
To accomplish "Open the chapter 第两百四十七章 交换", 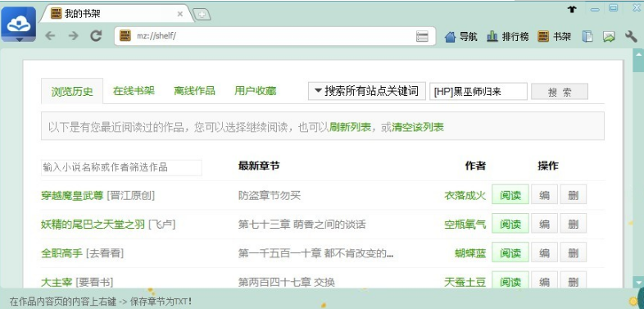I will [286, 282].
